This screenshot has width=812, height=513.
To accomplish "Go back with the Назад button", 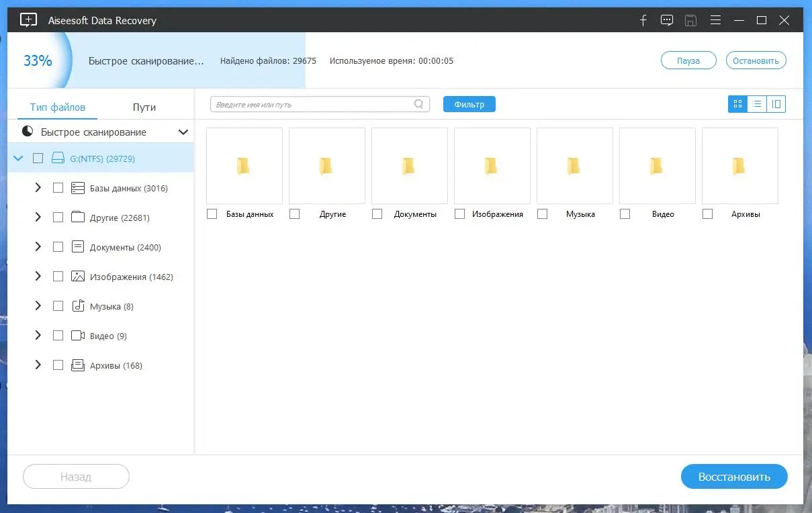I will [76, 477].
